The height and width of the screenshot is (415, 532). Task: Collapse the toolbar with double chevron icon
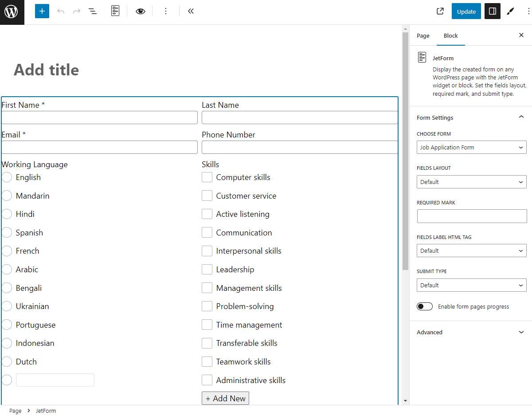click(x=191, y=12)
